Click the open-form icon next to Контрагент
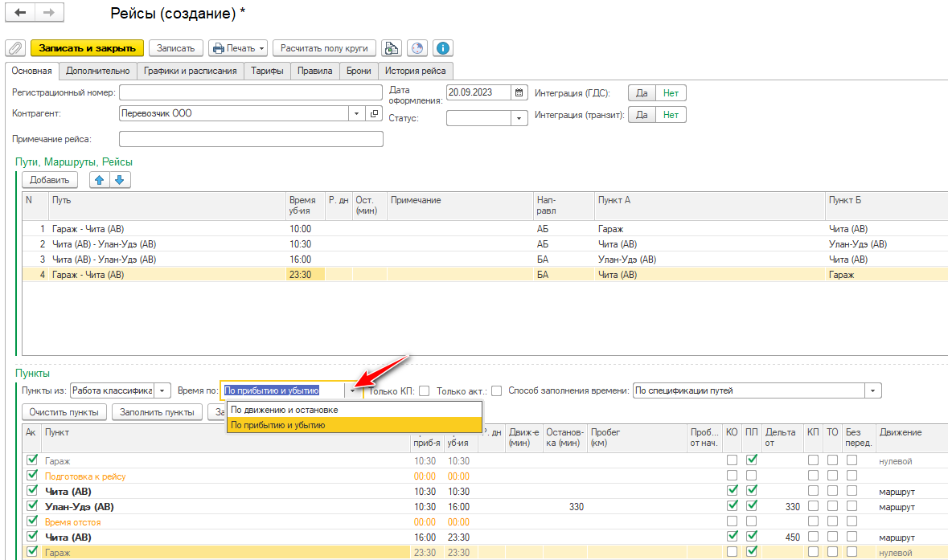The height and width of the screenshot is (560, 948). click(x=374, y=114)
